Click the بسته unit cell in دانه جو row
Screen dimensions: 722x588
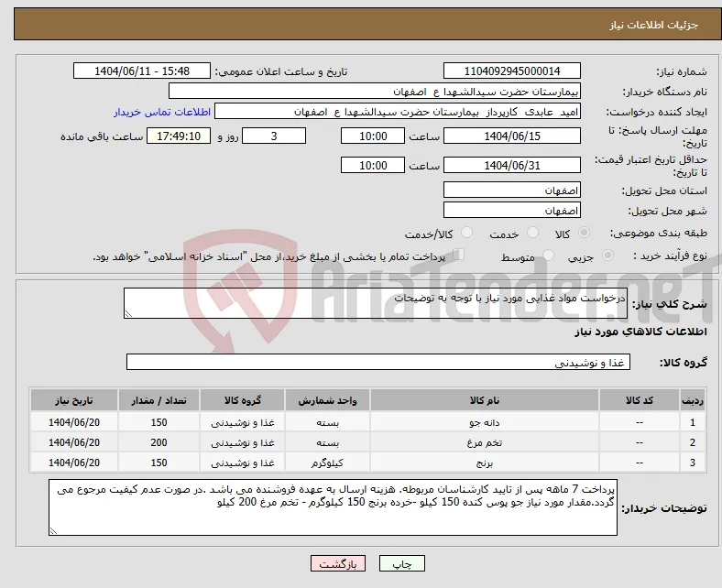(327, 422)
